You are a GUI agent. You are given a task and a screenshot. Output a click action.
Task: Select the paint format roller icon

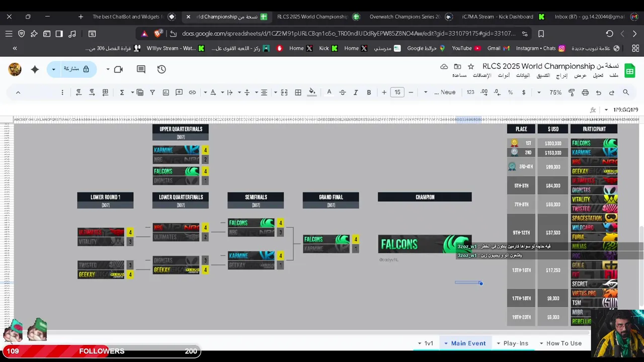point(572,93)
